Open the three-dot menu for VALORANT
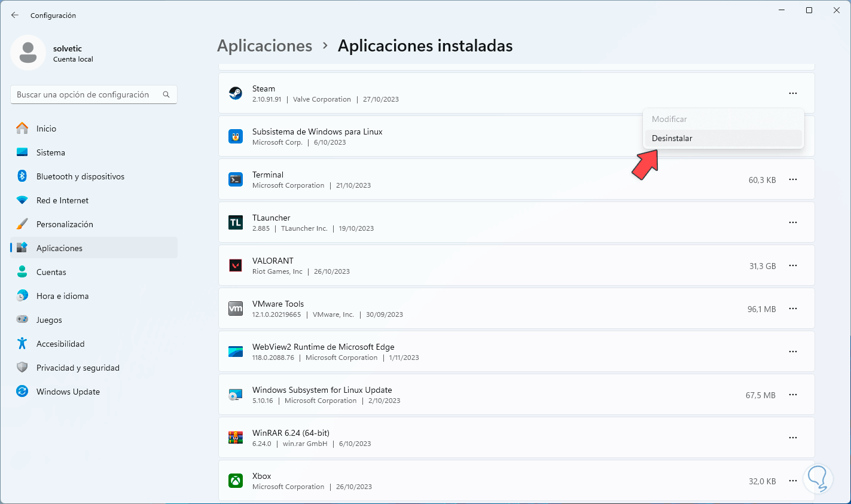Viewport: 851px width, 504px height. [793, 265]
